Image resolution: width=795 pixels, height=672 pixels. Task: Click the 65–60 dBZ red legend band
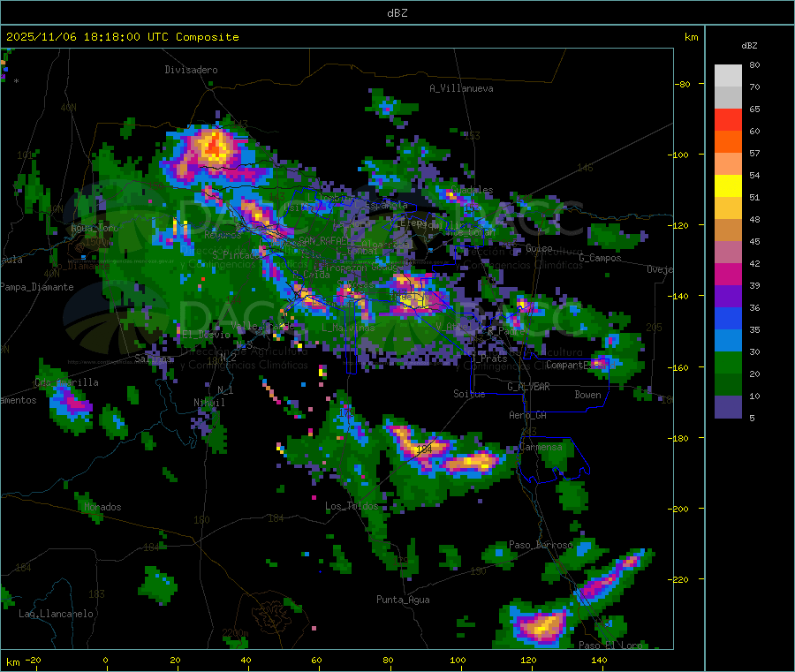click(x=728, y=119)
